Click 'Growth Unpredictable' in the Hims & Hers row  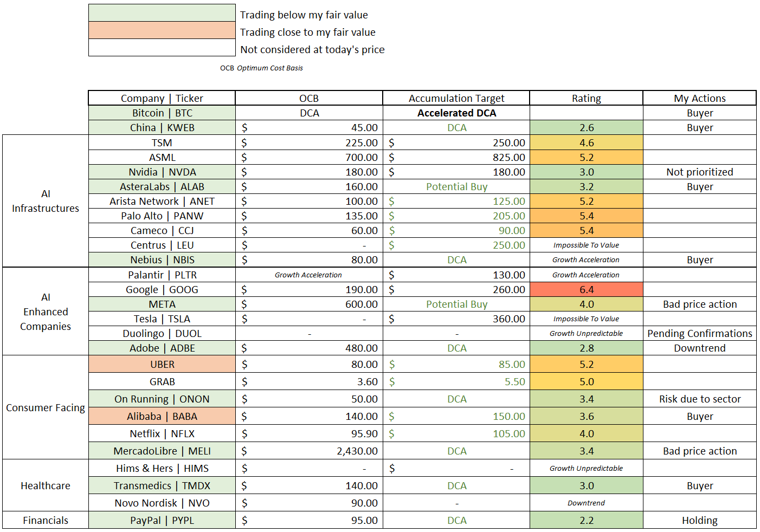pos(587,468)
